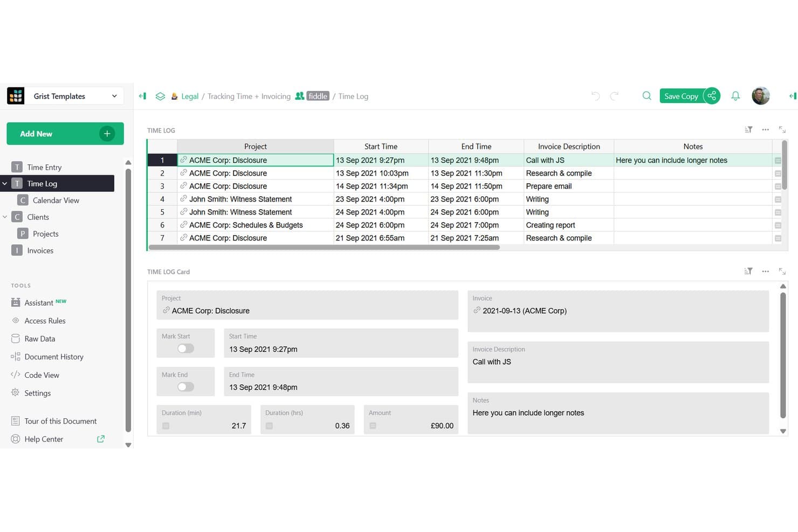Click the Save Copy button
The width and height of the screenshot is (798, 532).
click(681, 96)
